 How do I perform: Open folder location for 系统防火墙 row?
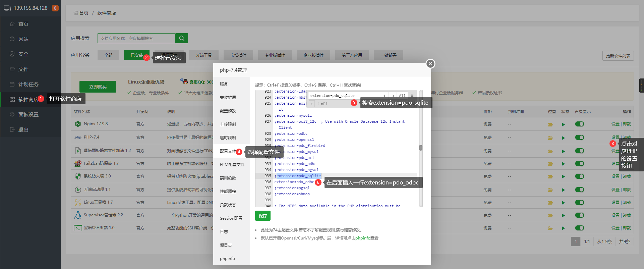coord(550,176)
